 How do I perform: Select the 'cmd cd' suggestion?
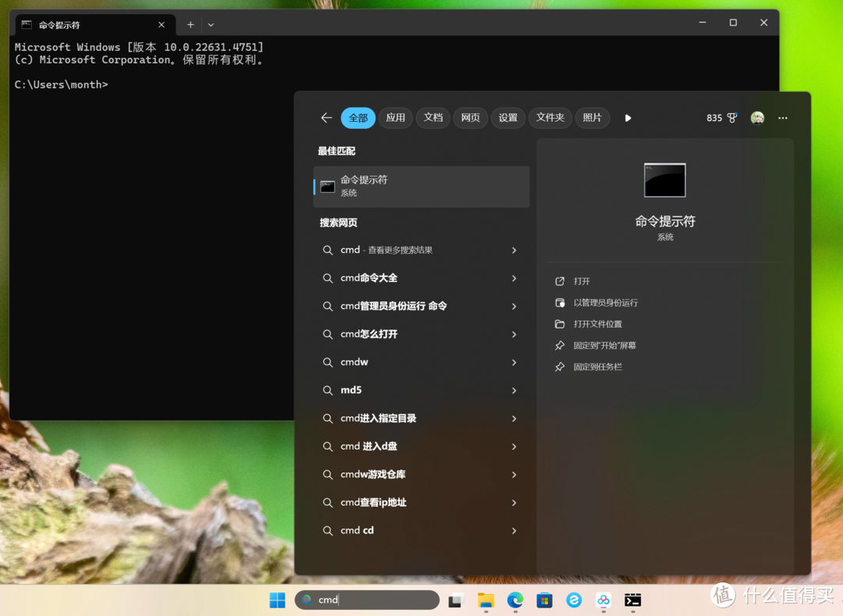(421, 530)
